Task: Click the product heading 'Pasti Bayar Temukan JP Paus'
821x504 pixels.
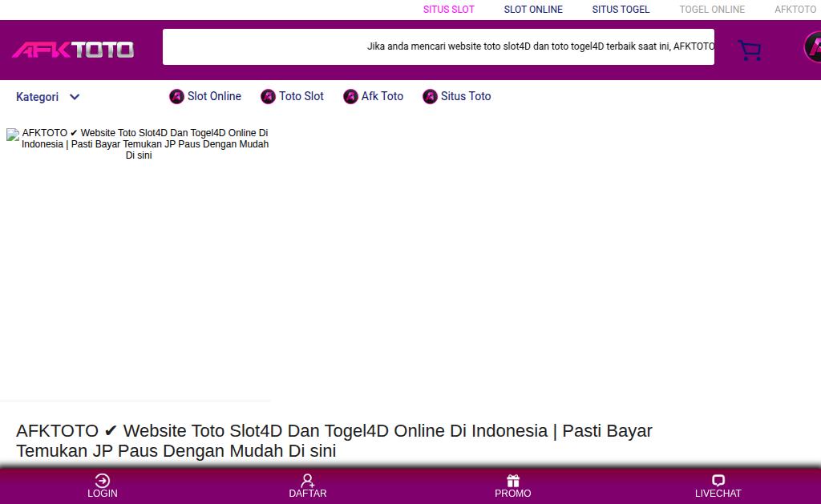Action: 334,441
